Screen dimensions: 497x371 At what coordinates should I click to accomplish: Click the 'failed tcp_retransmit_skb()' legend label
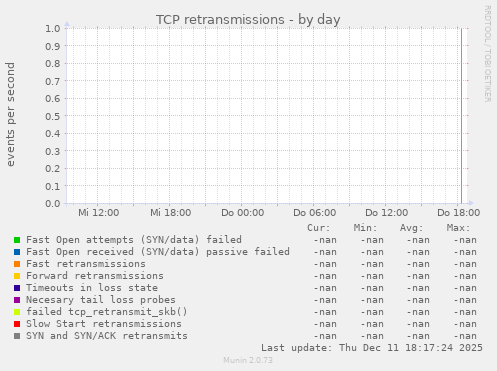[x=107, y=312]
